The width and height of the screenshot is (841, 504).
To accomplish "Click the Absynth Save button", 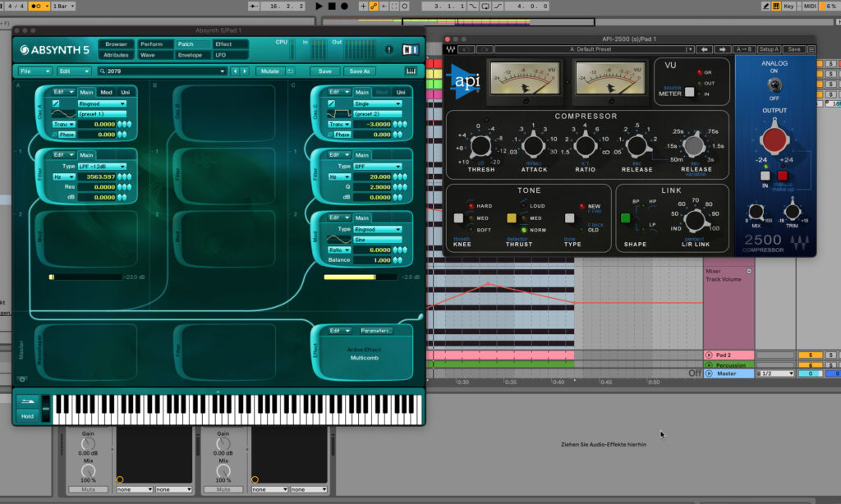I will point(325,71).
